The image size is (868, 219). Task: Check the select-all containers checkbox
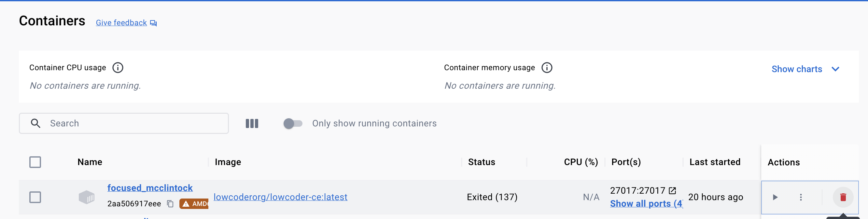coord(35,162)
